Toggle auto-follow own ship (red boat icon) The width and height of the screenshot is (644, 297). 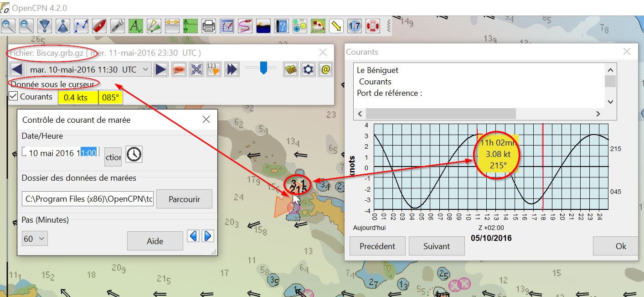[x=99, y=26]
